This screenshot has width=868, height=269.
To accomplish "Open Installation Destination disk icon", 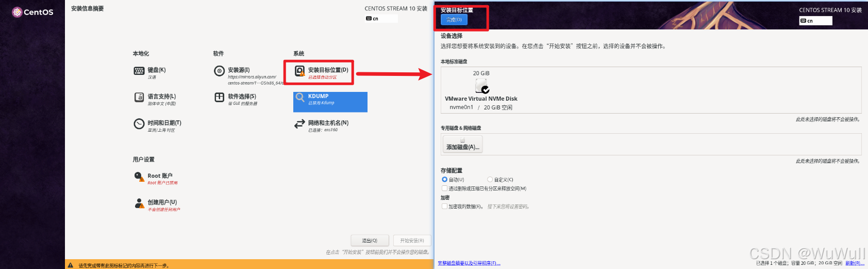I will [300, 71].
